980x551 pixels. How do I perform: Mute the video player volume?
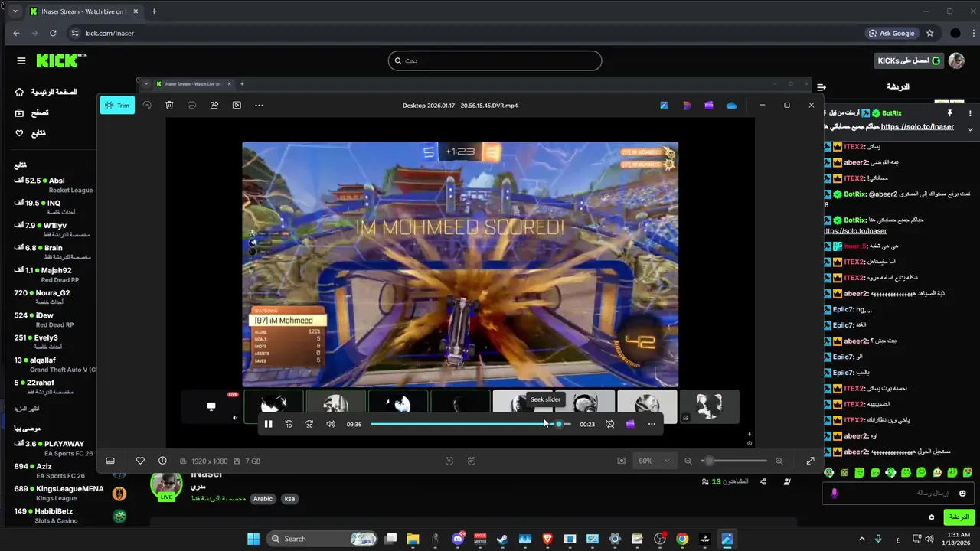point(331,424)
